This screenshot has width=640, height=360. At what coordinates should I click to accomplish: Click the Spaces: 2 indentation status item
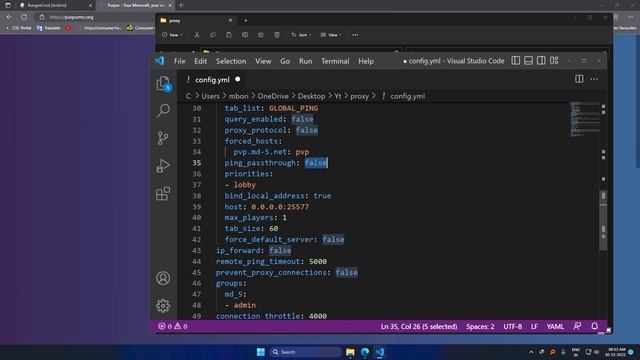[480, 327]
